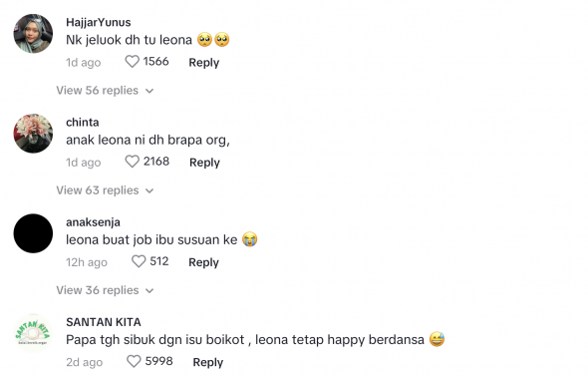588x376 pixels.
Task: Open HajjarYunus username link
Action: click(x=99, y=23)
